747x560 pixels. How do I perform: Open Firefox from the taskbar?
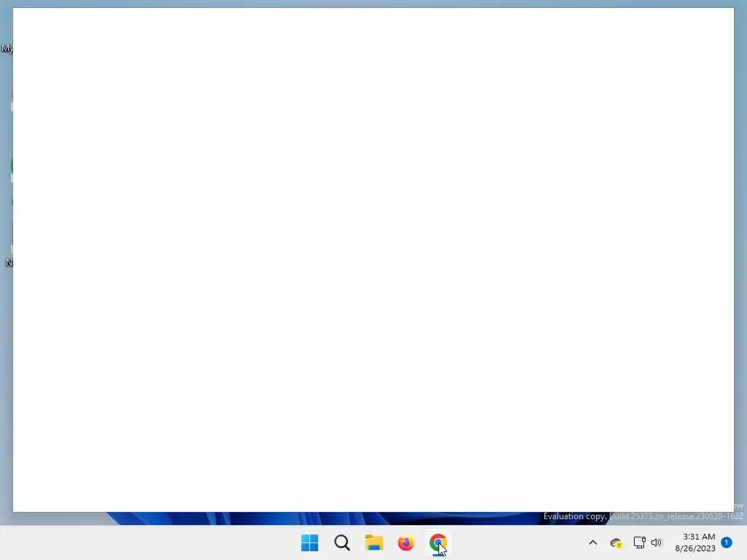[x=406, y=542]
